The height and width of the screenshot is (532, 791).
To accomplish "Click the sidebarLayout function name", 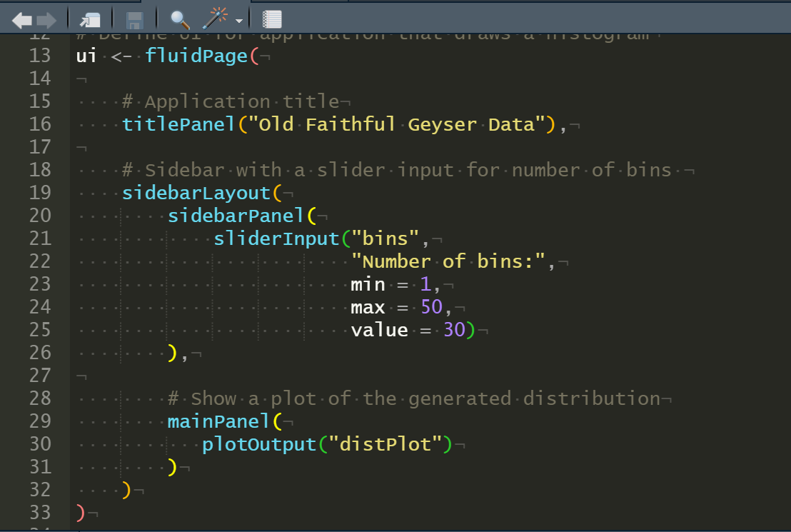I will 196,193.
